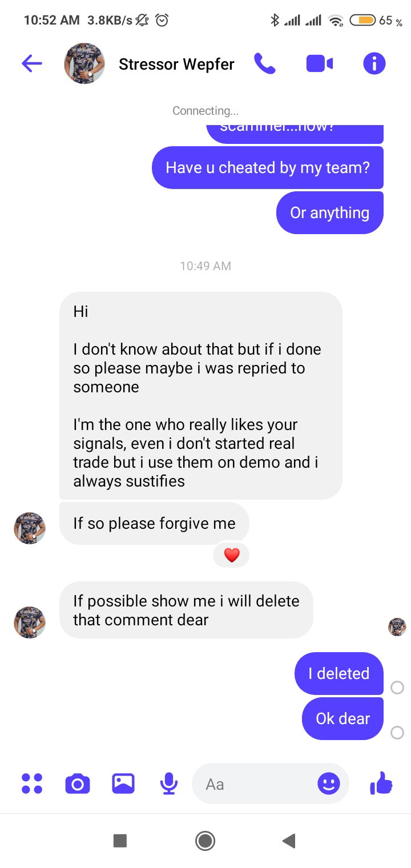Start a voice call with Stressor Wepfer

(x=265, y=63)
